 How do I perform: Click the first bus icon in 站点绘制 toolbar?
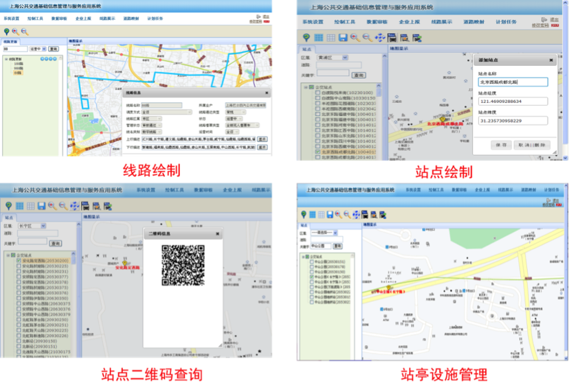(x=392, y=38)
